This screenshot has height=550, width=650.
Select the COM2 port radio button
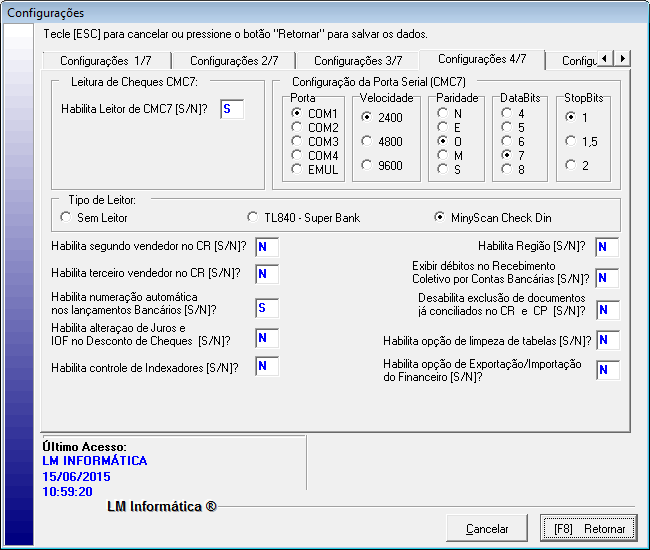[298, 128]
